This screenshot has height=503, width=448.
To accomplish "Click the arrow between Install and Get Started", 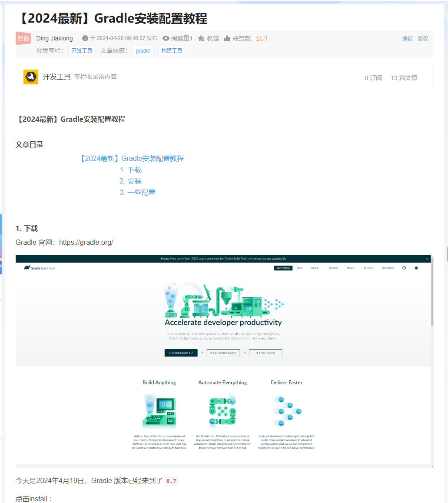I will [x=202, y=353].
